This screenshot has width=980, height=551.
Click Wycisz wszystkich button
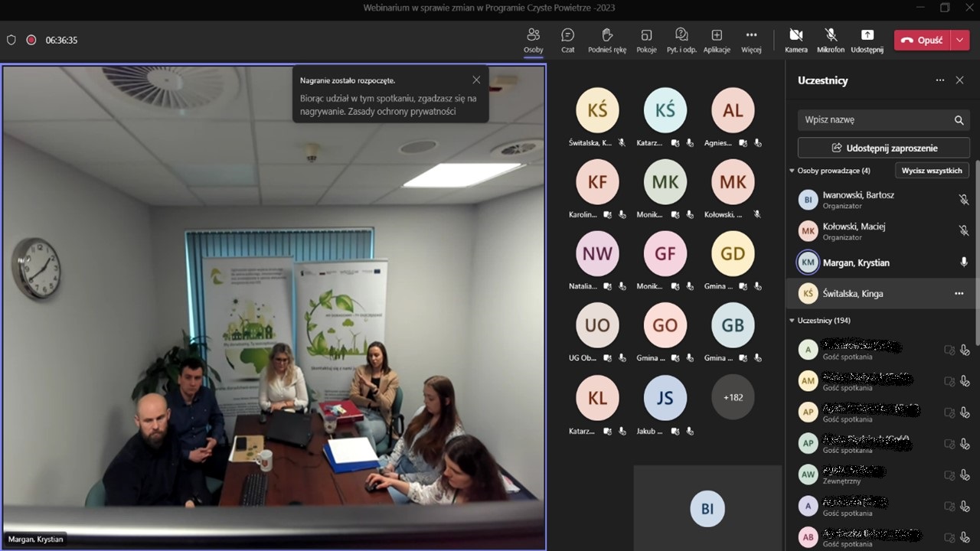[931, 171]
